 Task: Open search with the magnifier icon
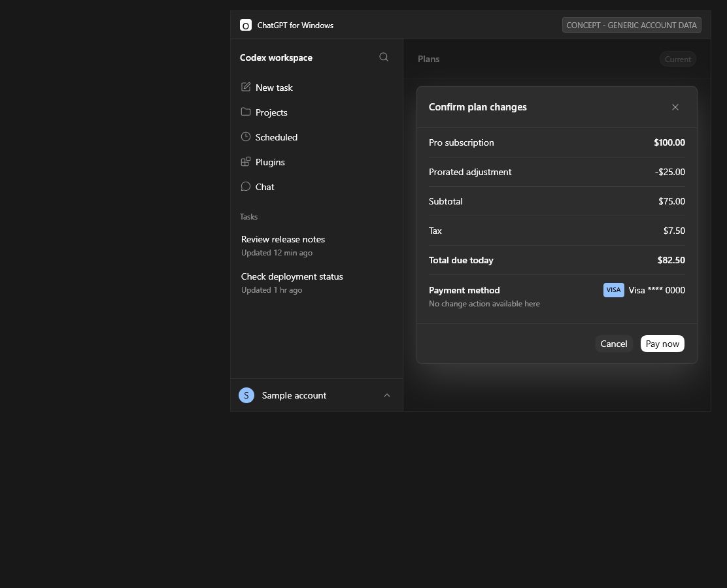tap(383, 57)
